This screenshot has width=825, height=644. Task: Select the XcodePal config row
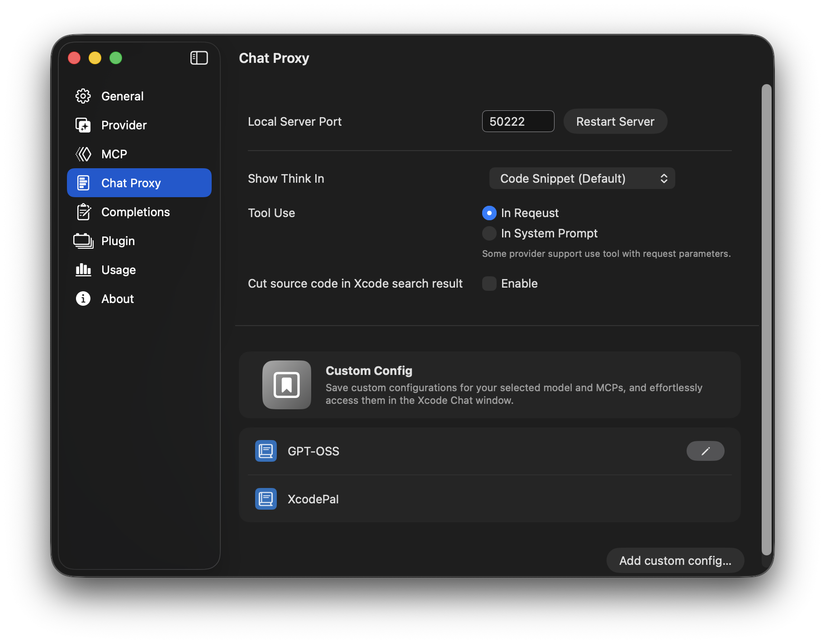tap(490, 499)
